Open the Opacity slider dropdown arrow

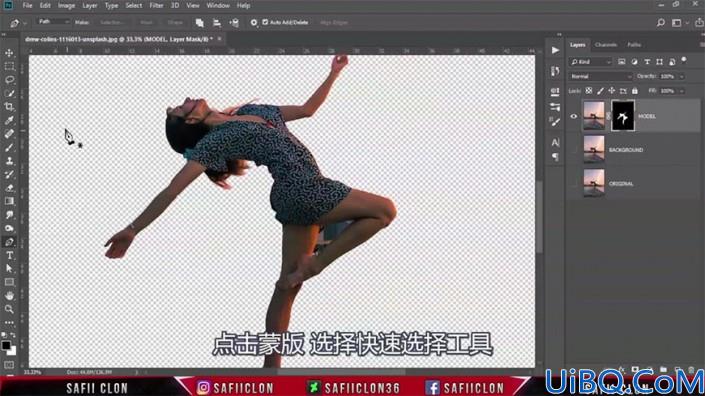click(682, 76)
